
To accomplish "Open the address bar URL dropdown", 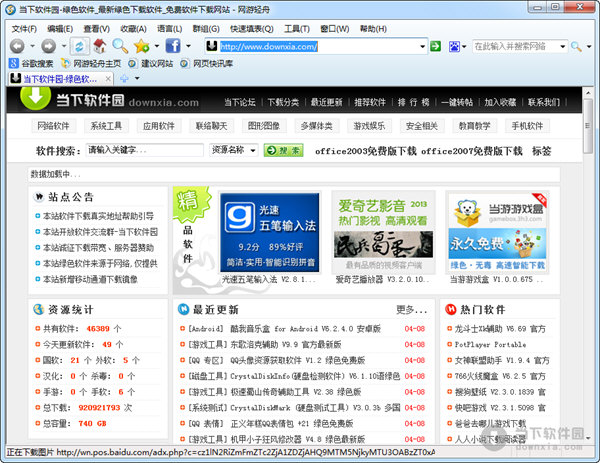I will coord(422,47).
